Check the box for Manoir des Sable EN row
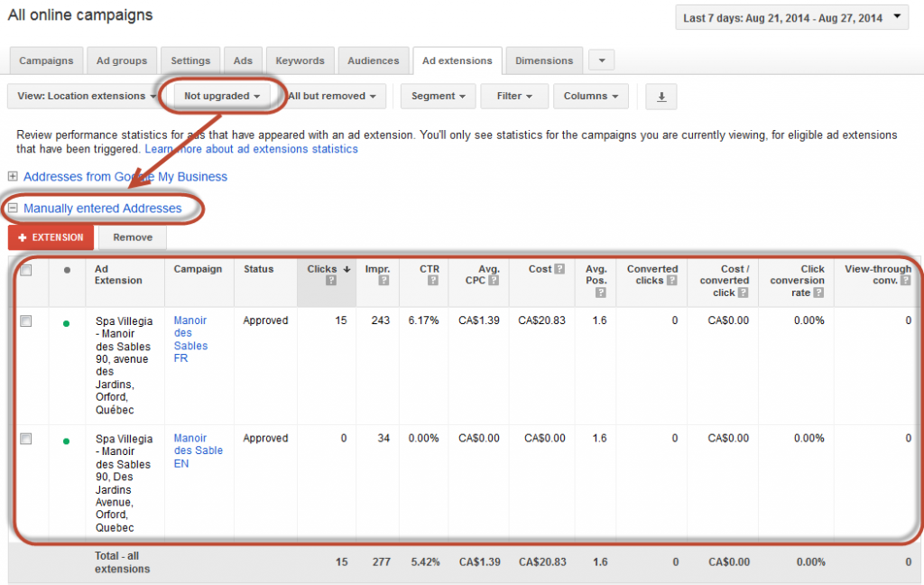Screen dimensions: 924x585 tap(26, 439)
